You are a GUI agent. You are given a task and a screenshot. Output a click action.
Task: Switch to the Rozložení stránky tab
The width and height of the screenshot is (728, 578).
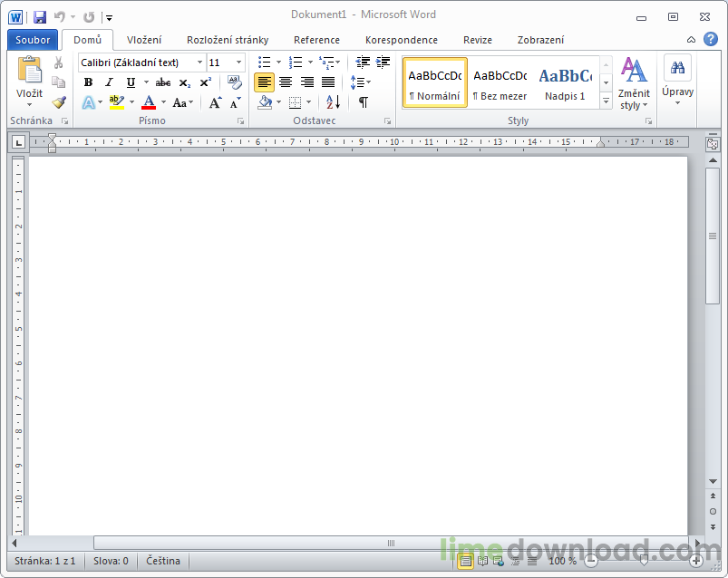click(228, 40)
